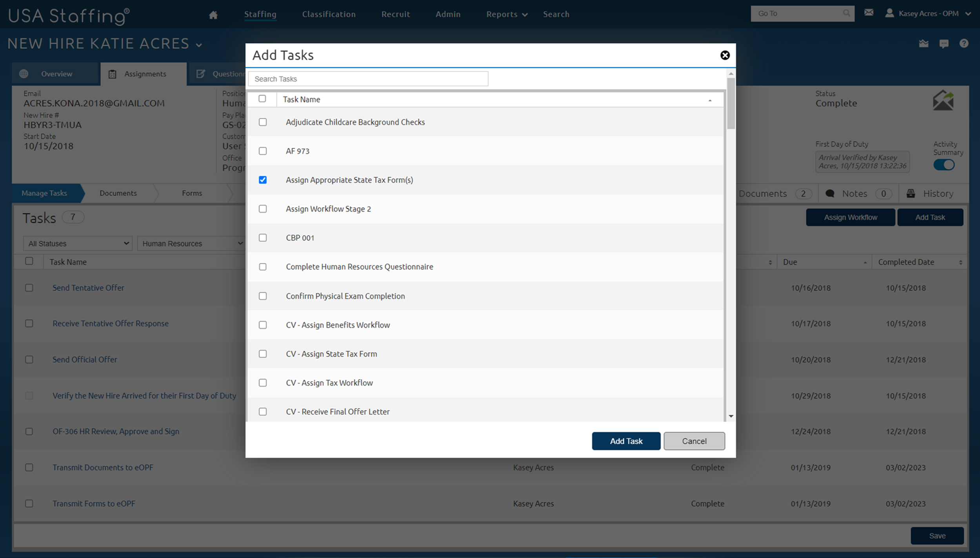Viewport: 980px width, 558px height.
Task: Open OF-306 HR Review, Approve and Sign
Action: pos(116,431)
